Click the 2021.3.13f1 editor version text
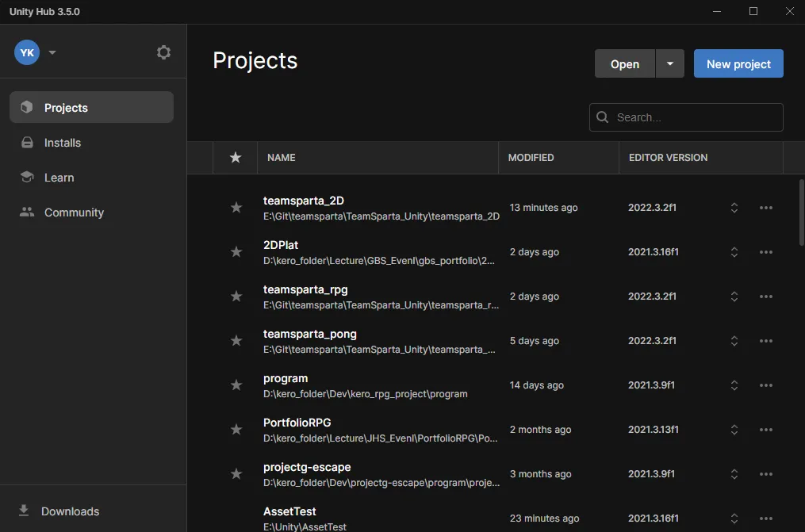Image resolution: width=805 pixels, height=532 pixels. 653,430
